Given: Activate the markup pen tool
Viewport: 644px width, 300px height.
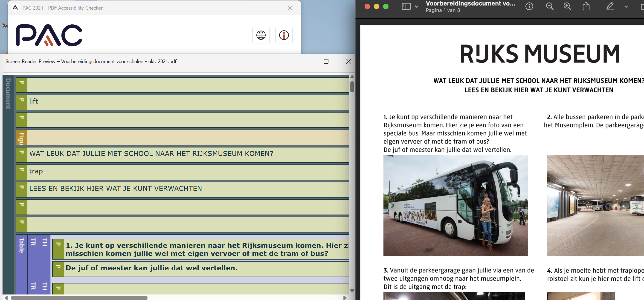Looking at the screenshot, I should pos(610,6).
